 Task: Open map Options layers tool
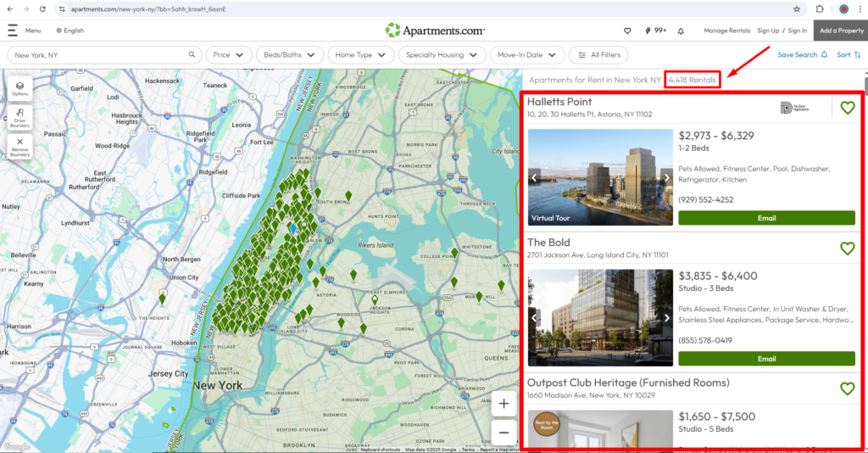pyautogui.click(x=19, y=88)
